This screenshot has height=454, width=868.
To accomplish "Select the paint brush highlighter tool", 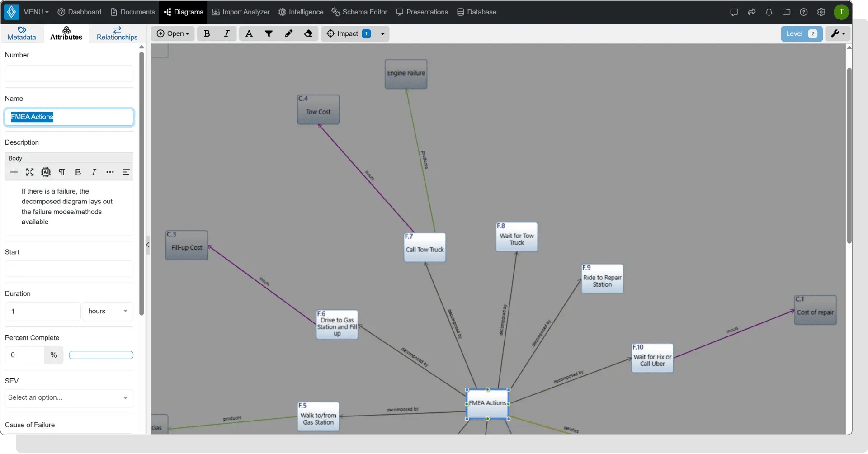I will click(x=288, y=33).
